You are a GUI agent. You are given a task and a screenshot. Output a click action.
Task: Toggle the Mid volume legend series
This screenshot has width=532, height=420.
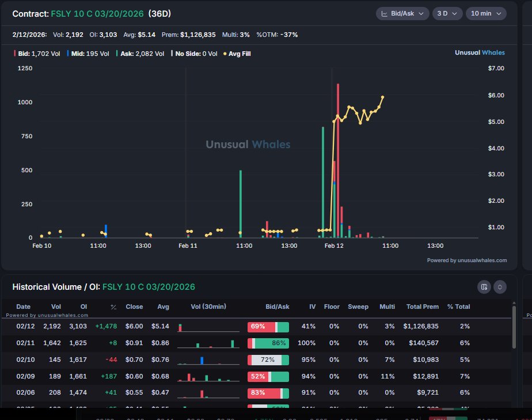[88, 54]
